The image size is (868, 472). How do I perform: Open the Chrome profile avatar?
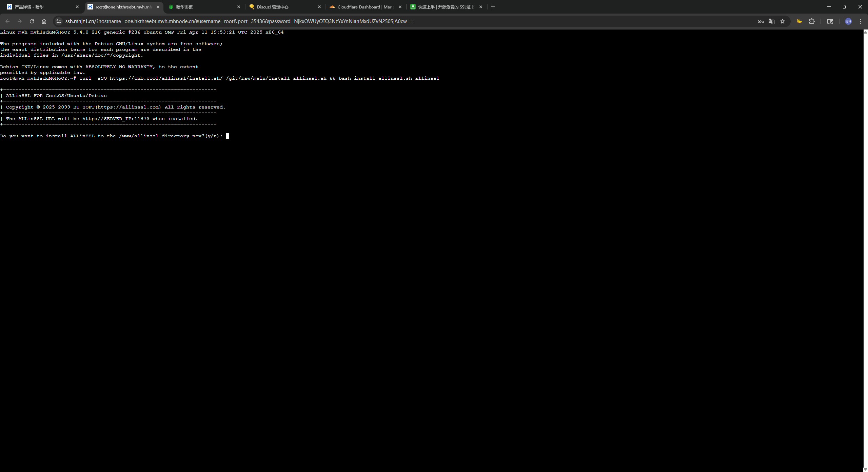[848, 21]
